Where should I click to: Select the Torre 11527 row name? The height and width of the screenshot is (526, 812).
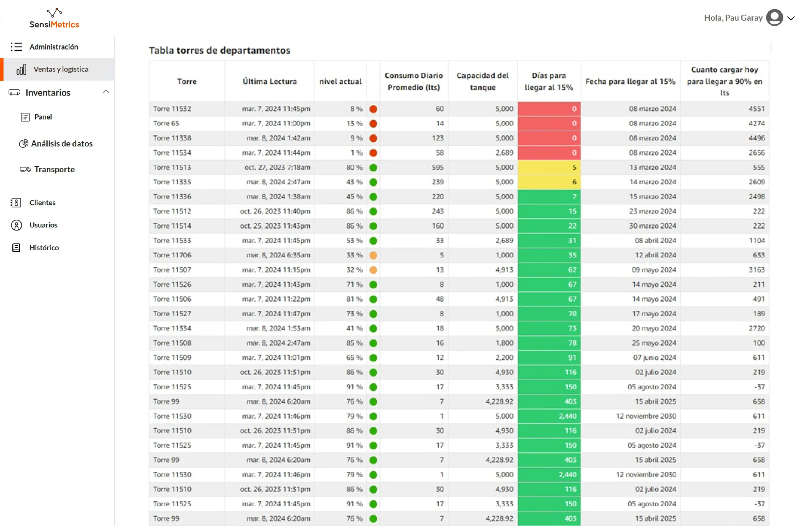click(172, 314)
